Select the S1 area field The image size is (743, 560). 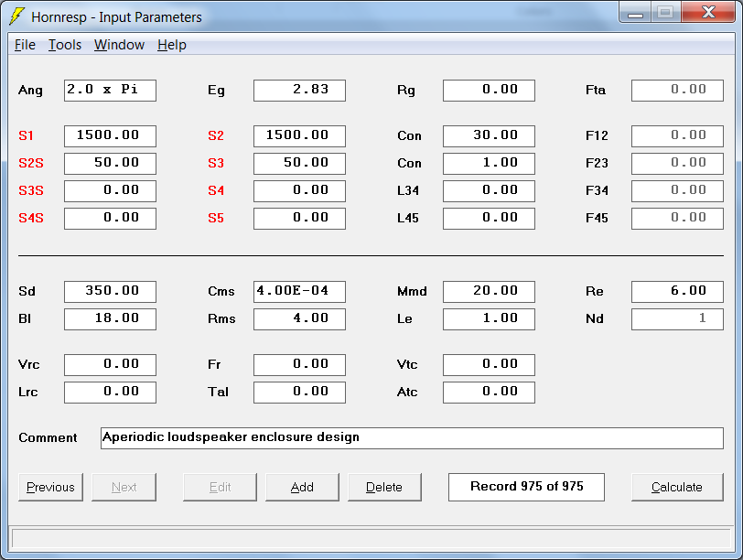(x=110, y=136)
